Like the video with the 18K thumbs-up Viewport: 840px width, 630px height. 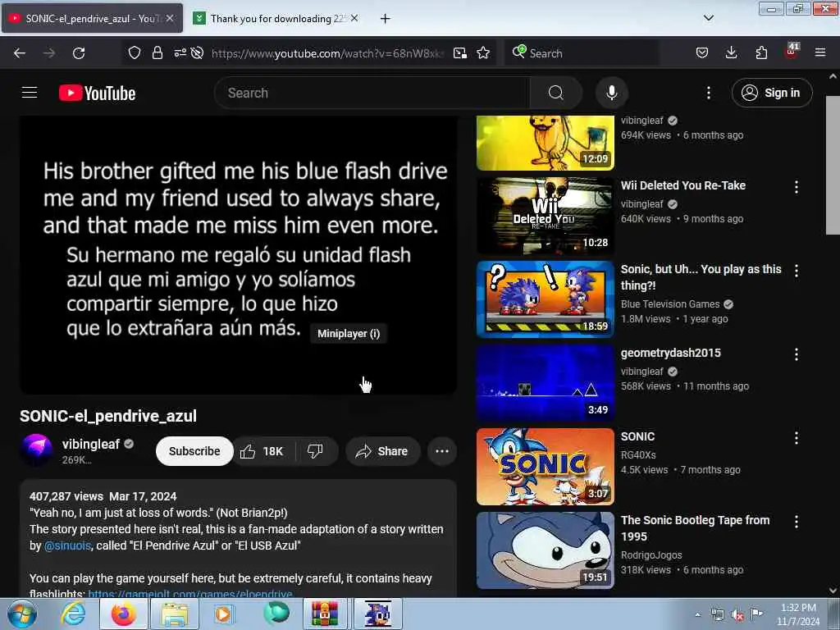click(262, 451)
